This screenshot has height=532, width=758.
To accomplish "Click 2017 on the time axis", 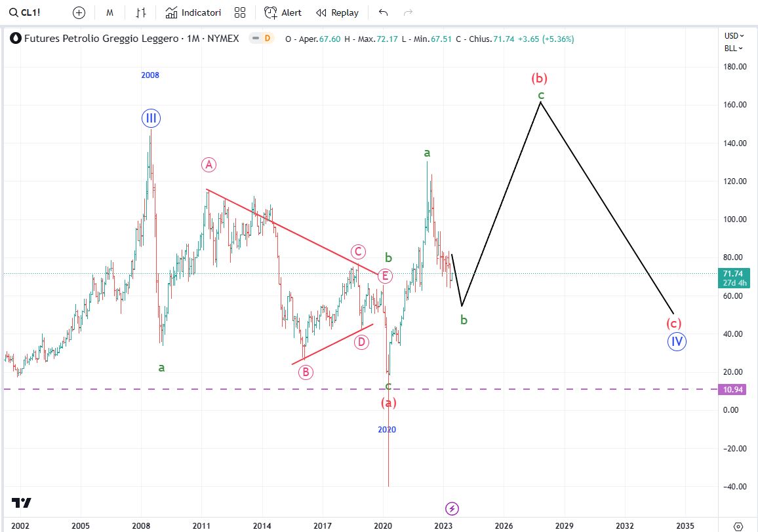I will [x=323, y=525].
